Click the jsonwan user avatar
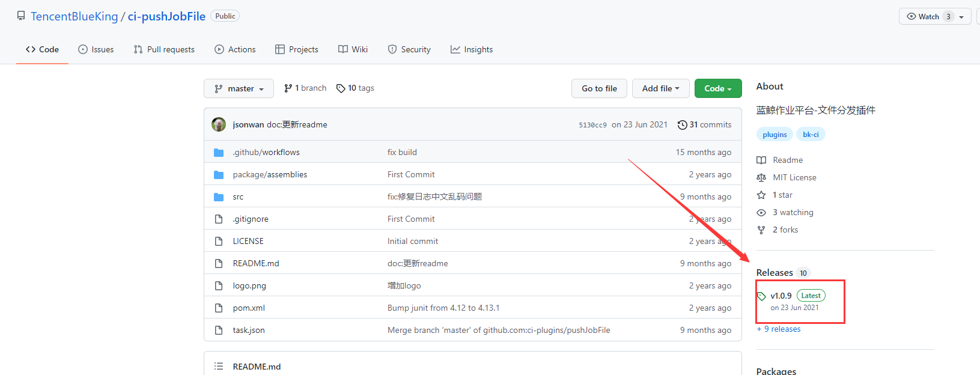Screen dimensions: 980x375 219,124
